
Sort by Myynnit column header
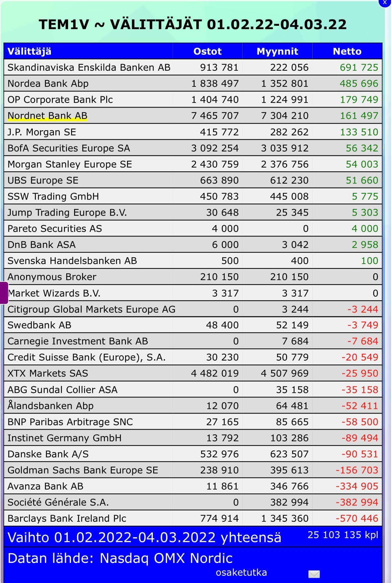click(x=277, y=51)
